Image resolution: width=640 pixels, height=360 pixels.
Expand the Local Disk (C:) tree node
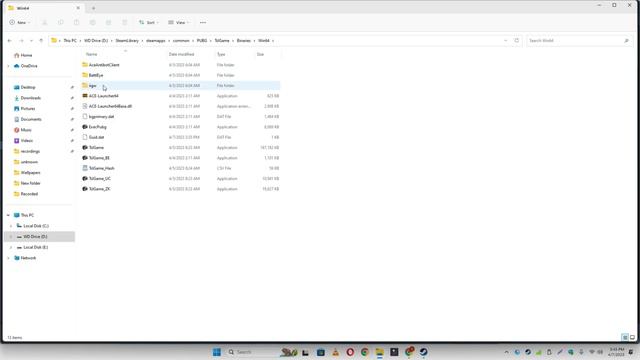coord(11,226)
